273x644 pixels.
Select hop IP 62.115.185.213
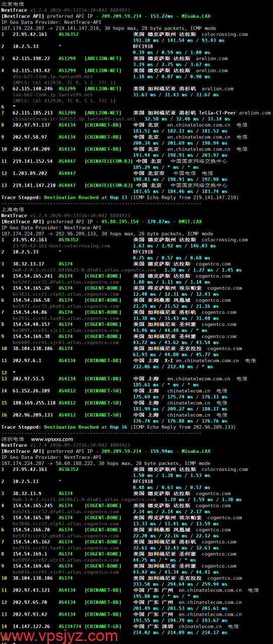[x=33, y=113]
